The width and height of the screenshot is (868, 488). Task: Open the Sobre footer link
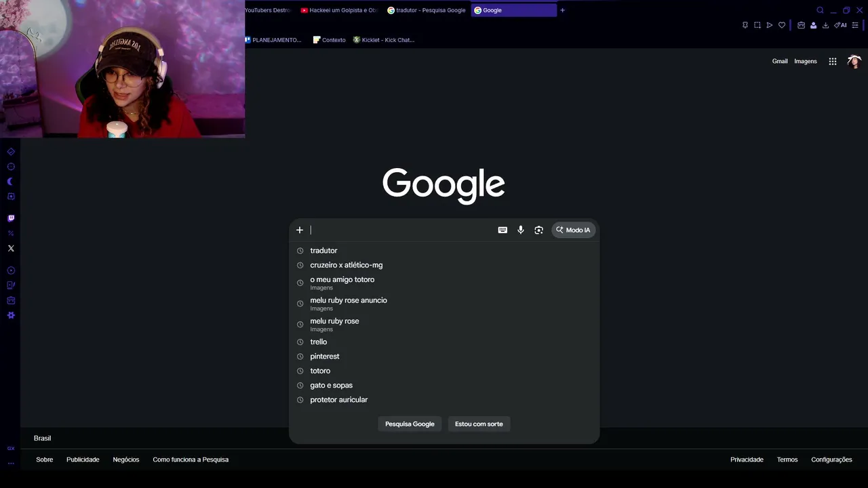pyautogui.click(x=45, y=460)
